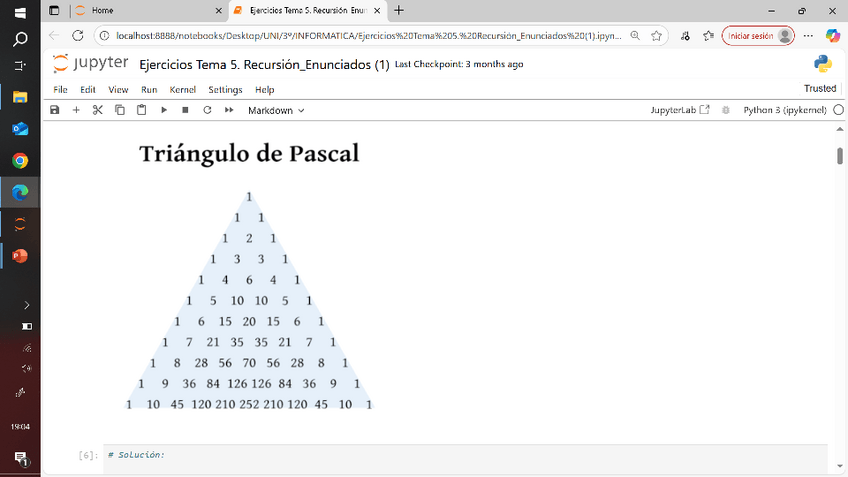
Task: Click the scroll down arrow
Action: 839,466
